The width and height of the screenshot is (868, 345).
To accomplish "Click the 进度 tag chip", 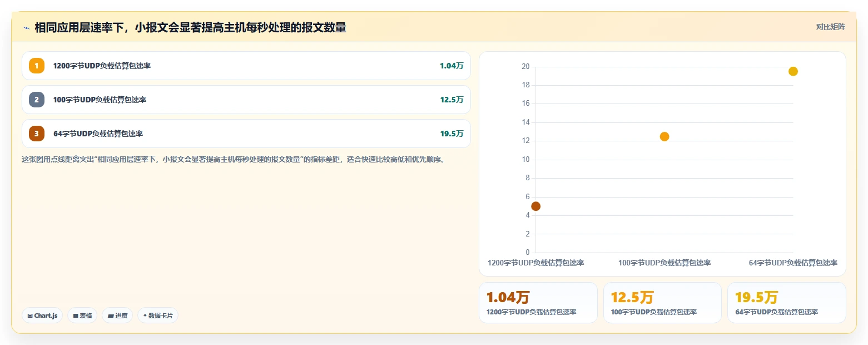I will pos(117,316).
